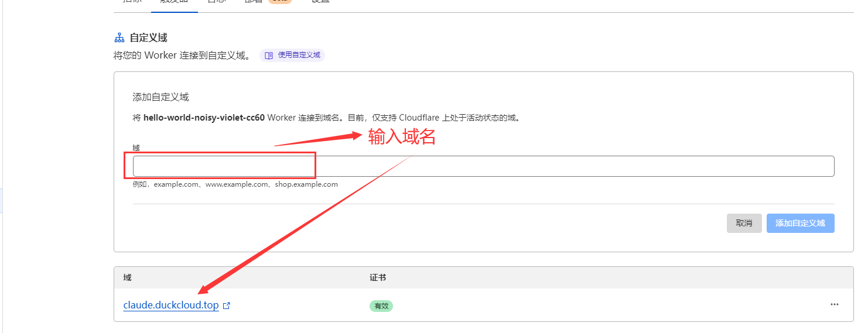868x333 pixels.
Task: Open the 设置 tab
Action: [320, 2]
